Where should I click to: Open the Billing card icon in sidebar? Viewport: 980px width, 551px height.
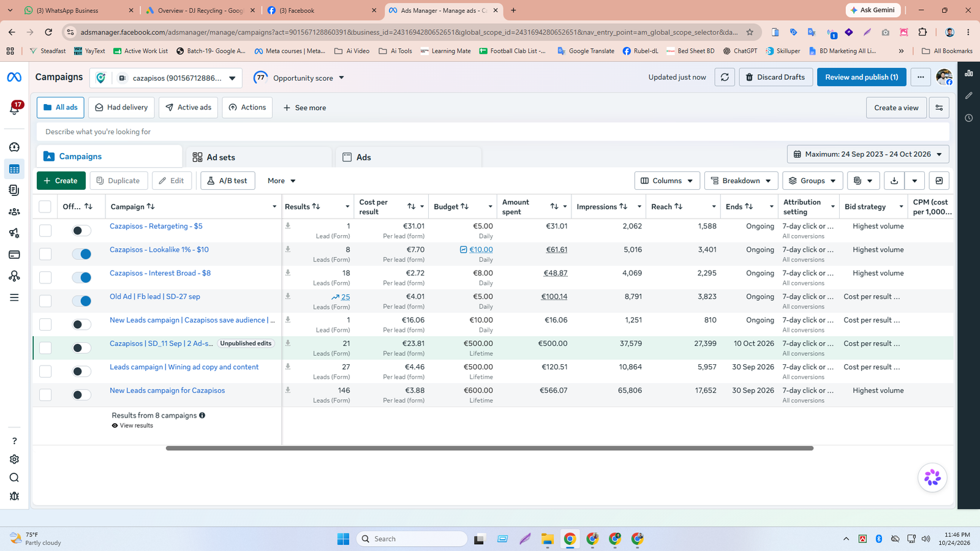(x=14, y=255)
